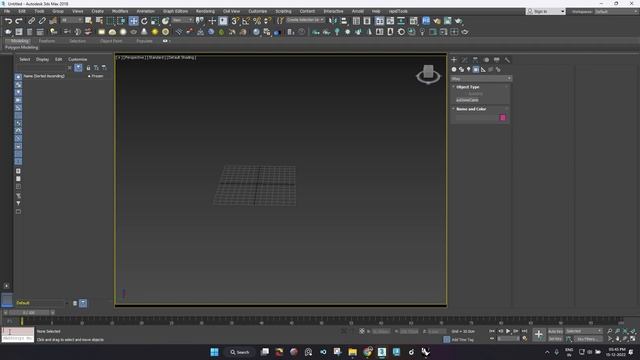This screenshot has height=360, width=640.
Task: Open the Modifiers menu
Action: pyautogui.click(x=120, y=11)
